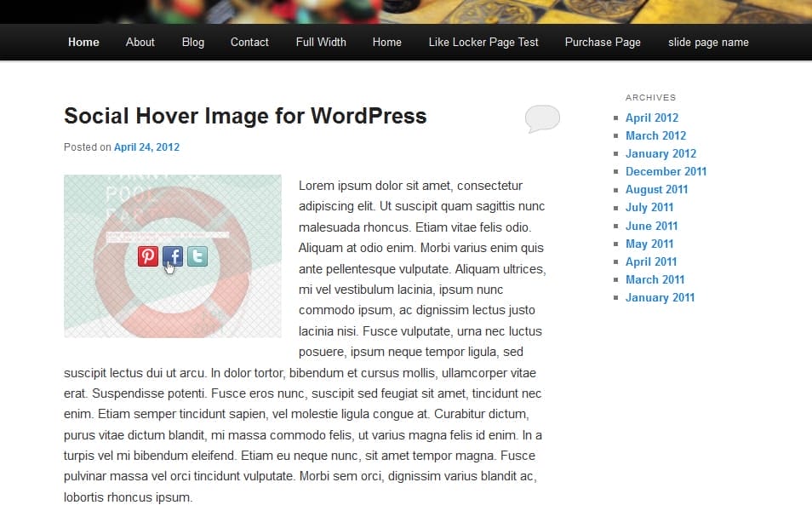Navigate to the Purchase Page
Image resolution: width=812 pixels, height=511 pixels.
click(x=603, y=41)
